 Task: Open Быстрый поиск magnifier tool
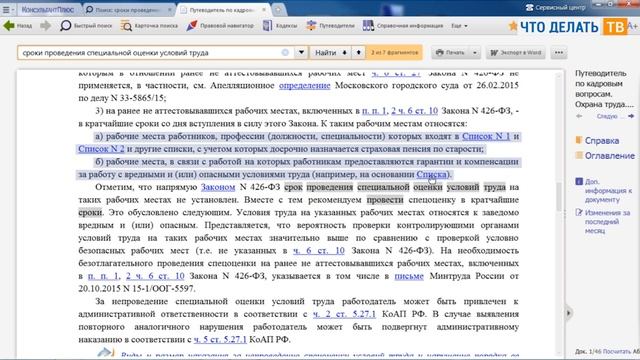[x=86, y=26]
